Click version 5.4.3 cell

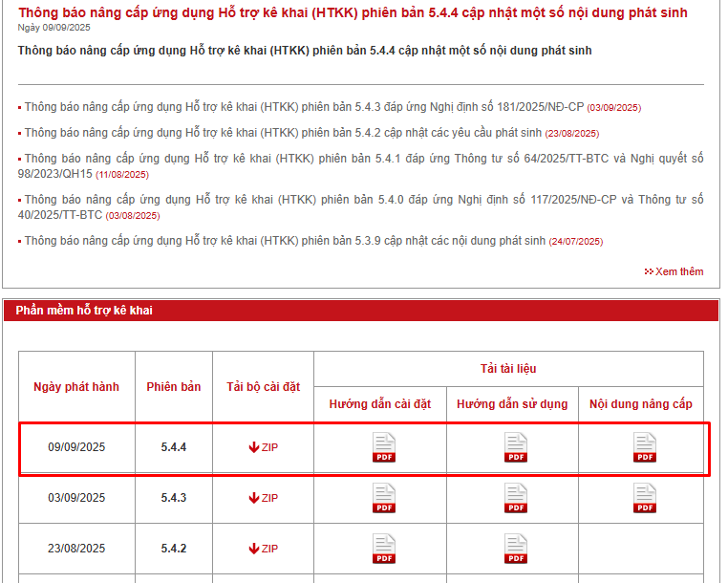174,498
